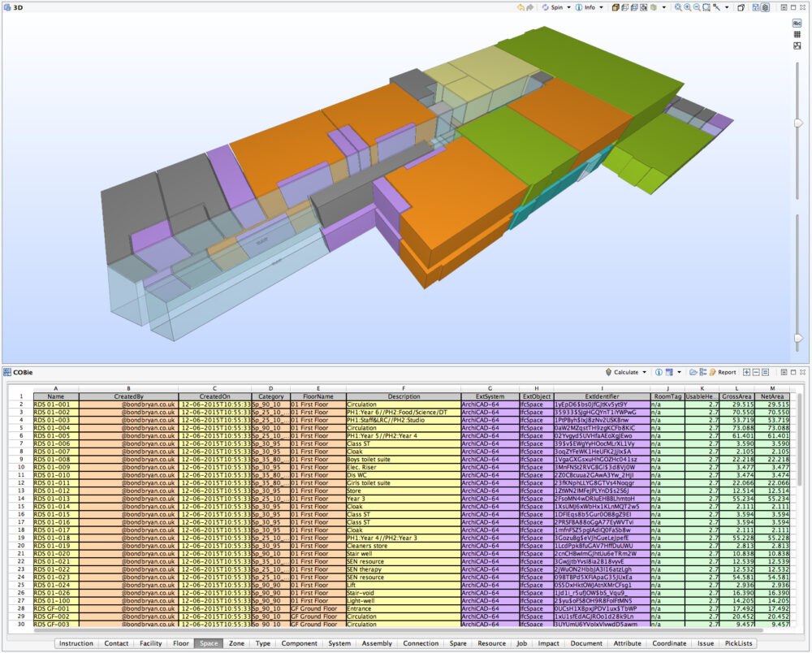Viewport: 812px width, 653px height.
Task: Select cell 'RDS 01-001' in Name column
Action: click(56, 404)
